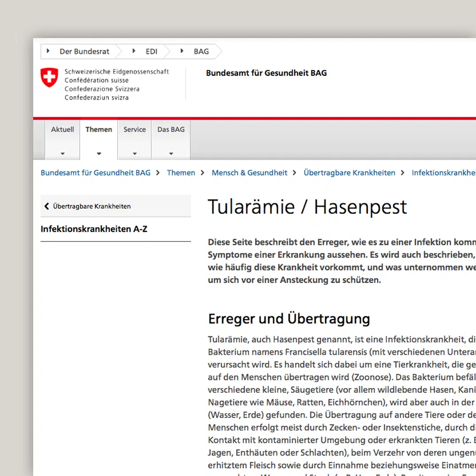The height and width of the screenshot is (476, 476).
Task: Open the EDI link in top bar
Action: coord(151,52)
